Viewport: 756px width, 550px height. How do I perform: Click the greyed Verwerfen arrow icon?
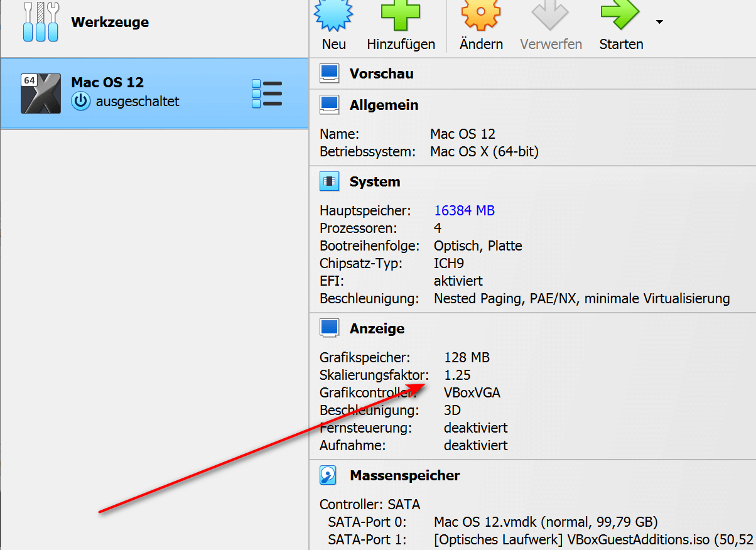551,14
